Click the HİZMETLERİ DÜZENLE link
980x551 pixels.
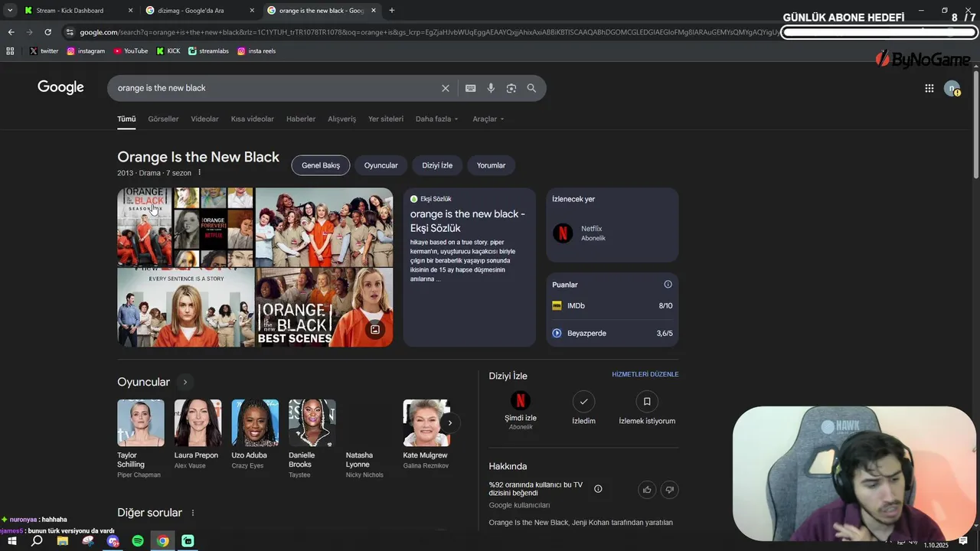point(645,374)
